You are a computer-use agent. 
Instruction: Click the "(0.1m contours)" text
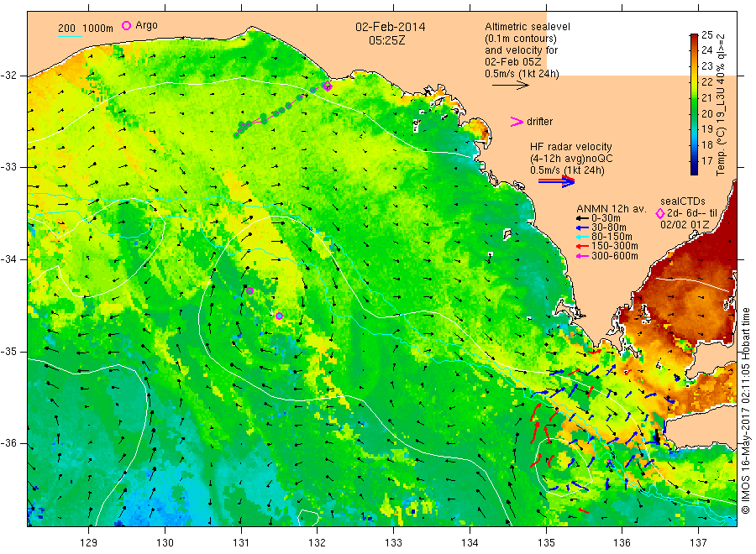(x=521, y=39)
